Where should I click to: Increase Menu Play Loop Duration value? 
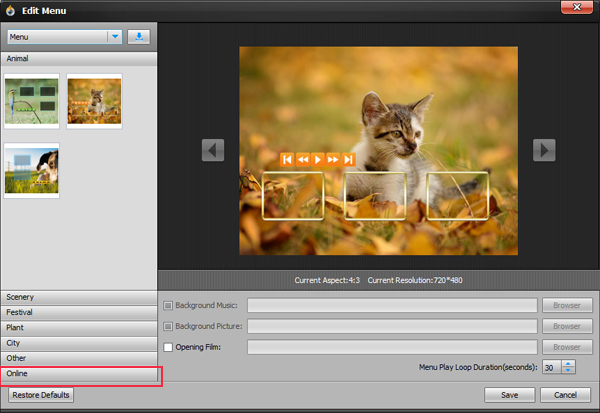[x=568, y=364]
